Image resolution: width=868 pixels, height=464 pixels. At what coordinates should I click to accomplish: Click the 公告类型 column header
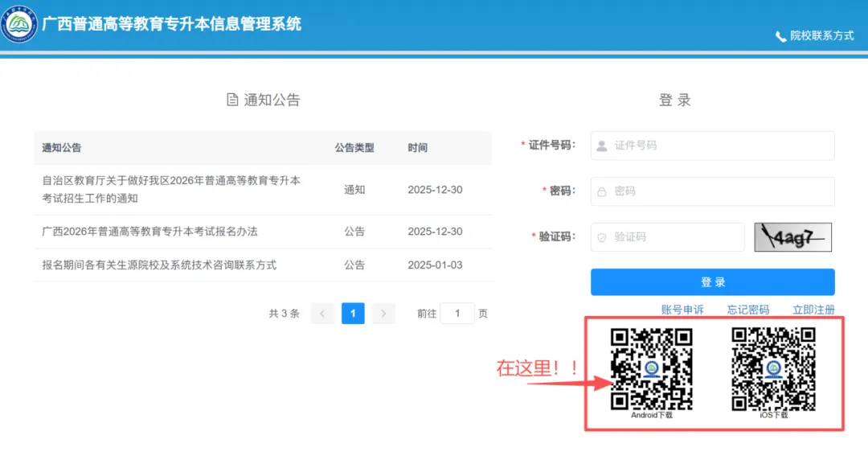[x=354, y=148]
